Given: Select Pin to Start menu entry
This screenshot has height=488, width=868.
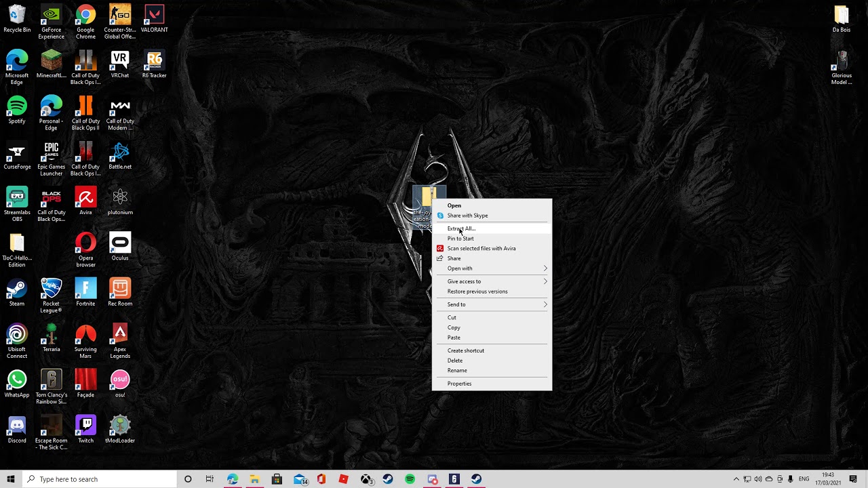Looking at the screenshot, I should point(492,239).
